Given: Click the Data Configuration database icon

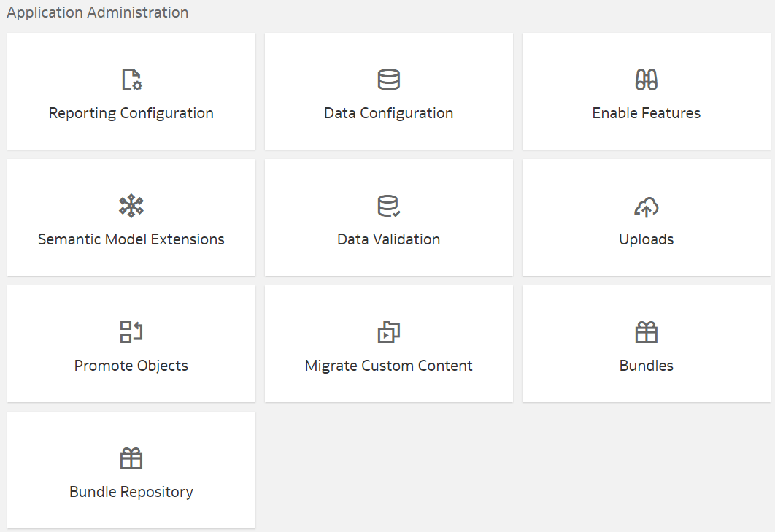Looking at the screenshot, I should tap(388, 80).
